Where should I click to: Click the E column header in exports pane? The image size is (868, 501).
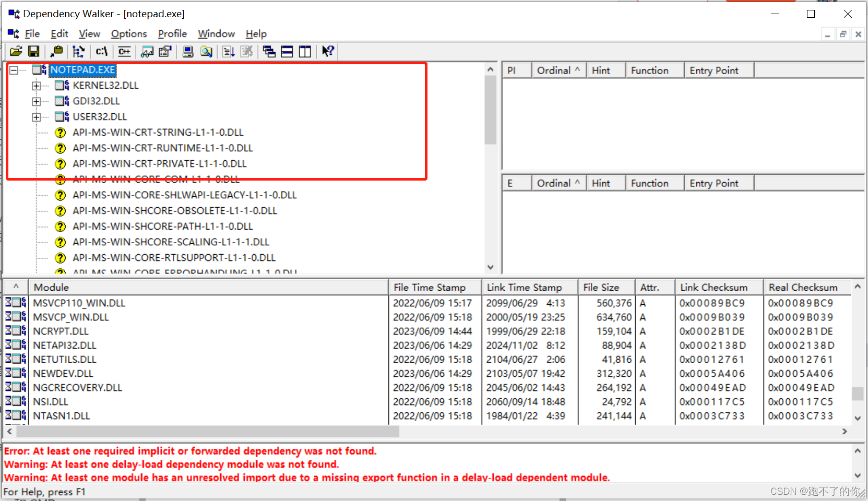point(517,183)
